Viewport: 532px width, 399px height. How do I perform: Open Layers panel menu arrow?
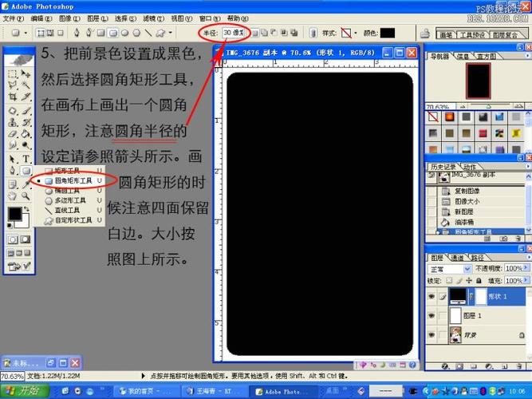(x=527, y=257)
